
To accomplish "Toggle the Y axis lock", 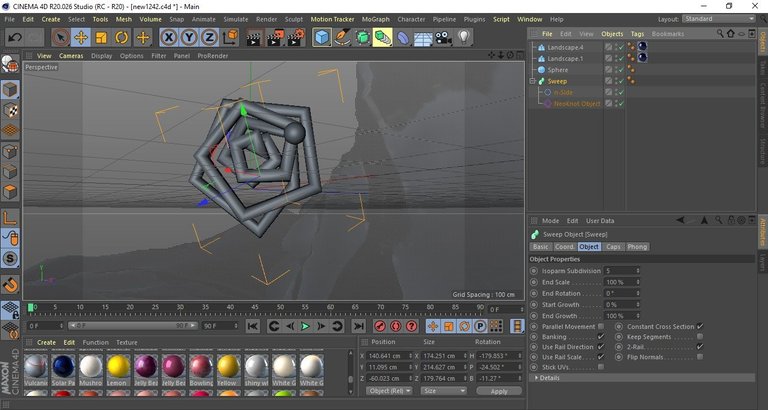I will point(189,37).
